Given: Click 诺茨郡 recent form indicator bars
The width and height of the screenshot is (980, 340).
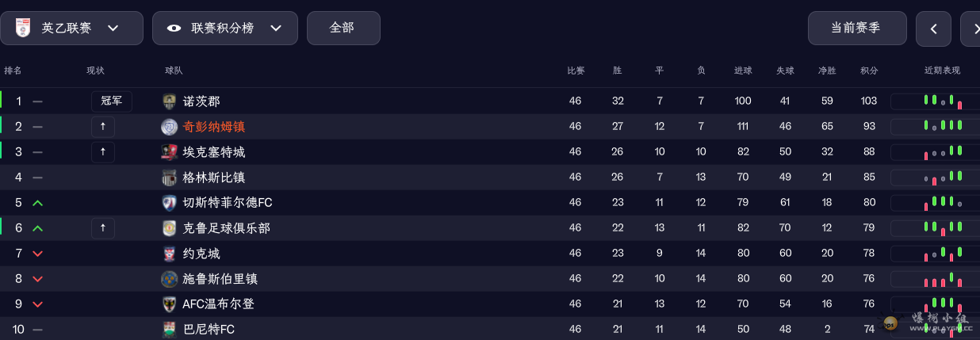Looking at the screenshot, I should (944, 101).
